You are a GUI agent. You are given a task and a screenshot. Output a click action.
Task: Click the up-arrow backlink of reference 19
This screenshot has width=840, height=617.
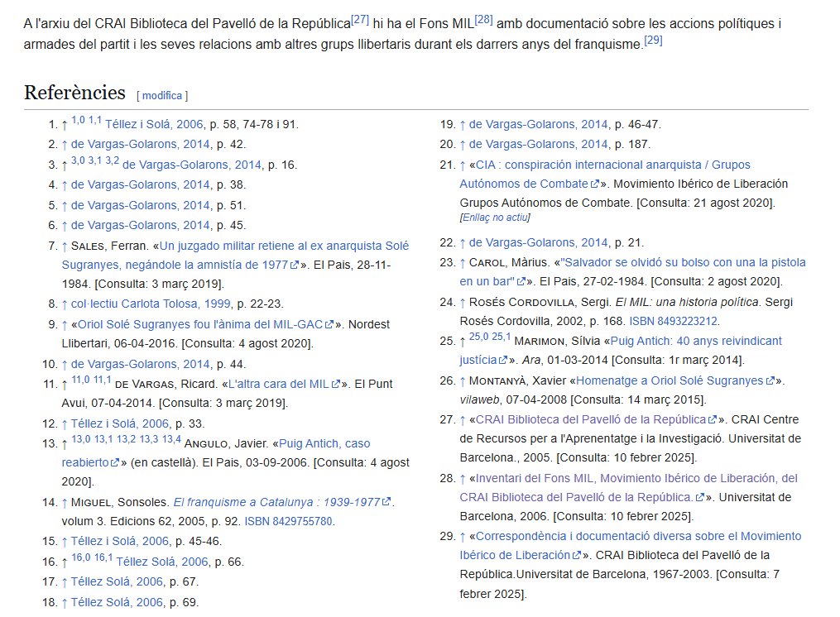pos(463,125)
